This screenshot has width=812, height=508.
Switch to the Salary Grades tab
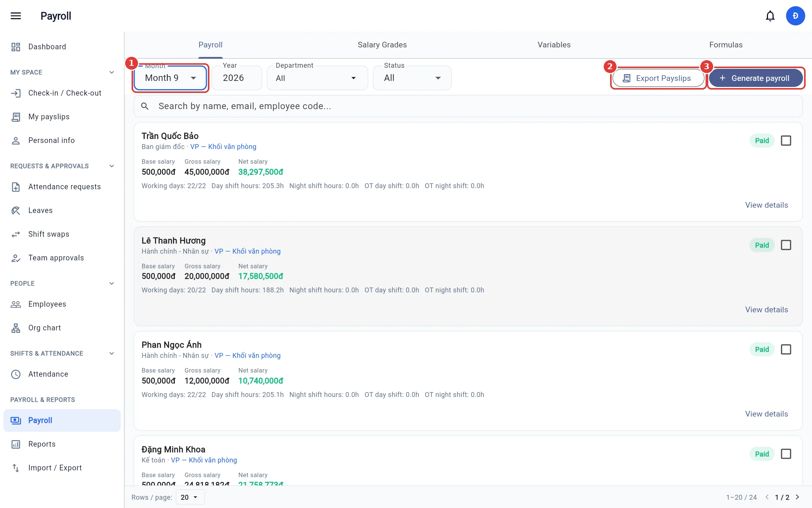click(x=382, y=45)
